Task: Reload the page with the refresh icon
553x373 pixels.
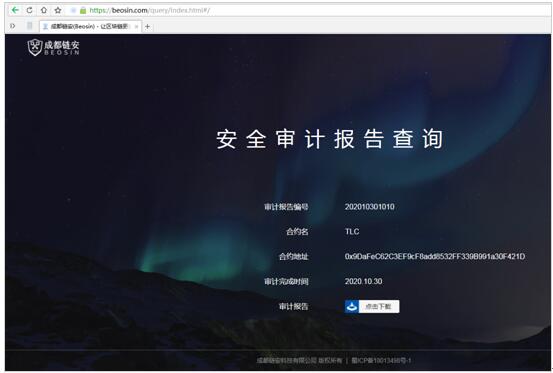Action: click(x=29, y=10)
